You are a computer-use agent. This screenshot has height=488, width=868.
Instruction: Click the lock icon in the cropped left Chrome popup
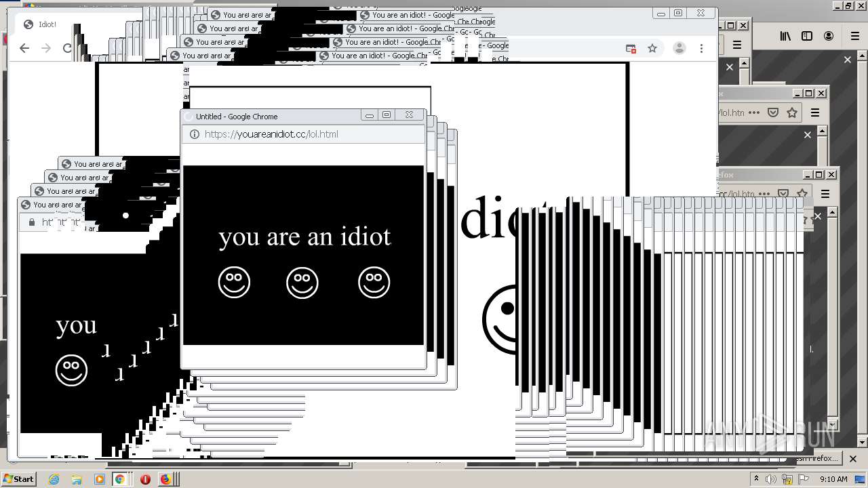tap(31, 222)
